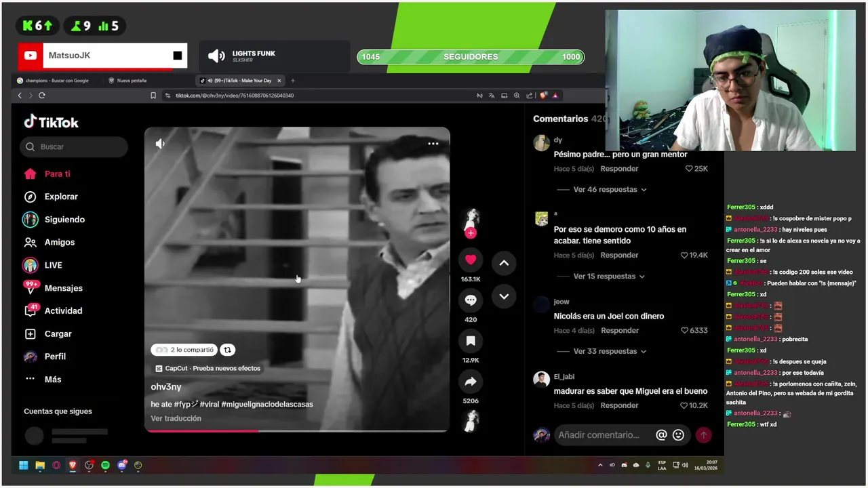This screenshot has height=488, width=868.
Task: Open the Para ti feed
Action: (47, 174)
